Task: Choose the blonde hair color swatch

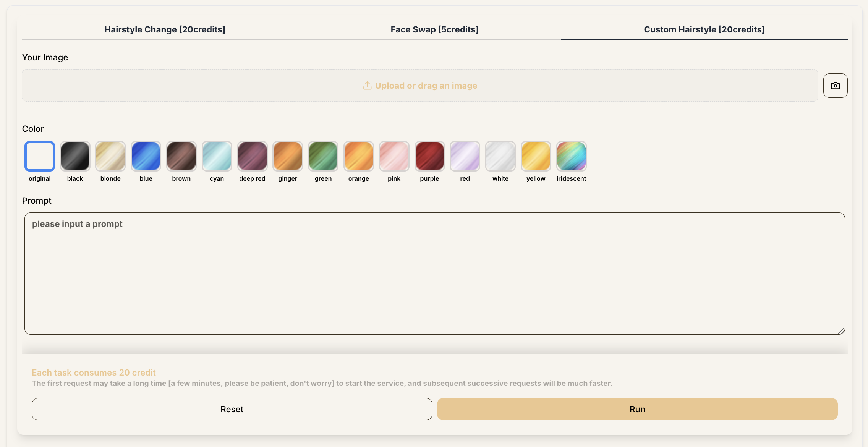Action: (x=110, y=156)
